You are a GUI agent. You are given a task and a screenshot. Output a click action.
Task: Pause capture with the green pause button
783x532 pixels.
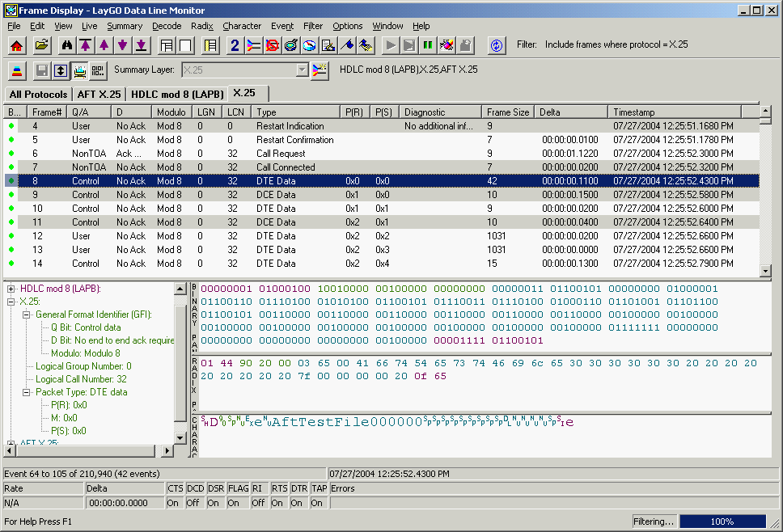[x=428, y=45]
